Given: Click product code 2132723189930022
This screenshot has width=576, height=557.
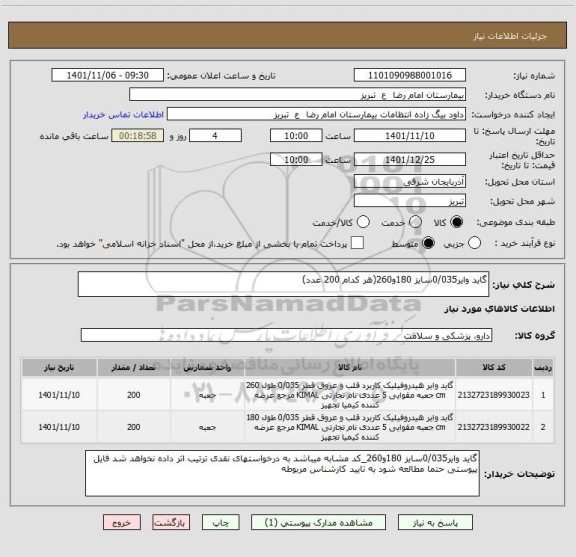Looking at the screenshot, I should pos(493,427).
